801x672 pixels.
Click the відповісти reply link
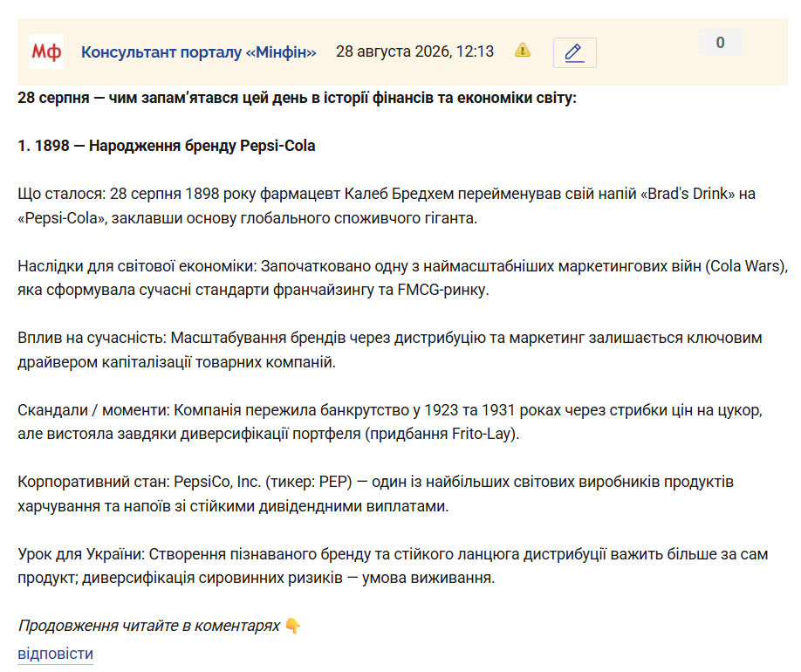tap(55, 654)
